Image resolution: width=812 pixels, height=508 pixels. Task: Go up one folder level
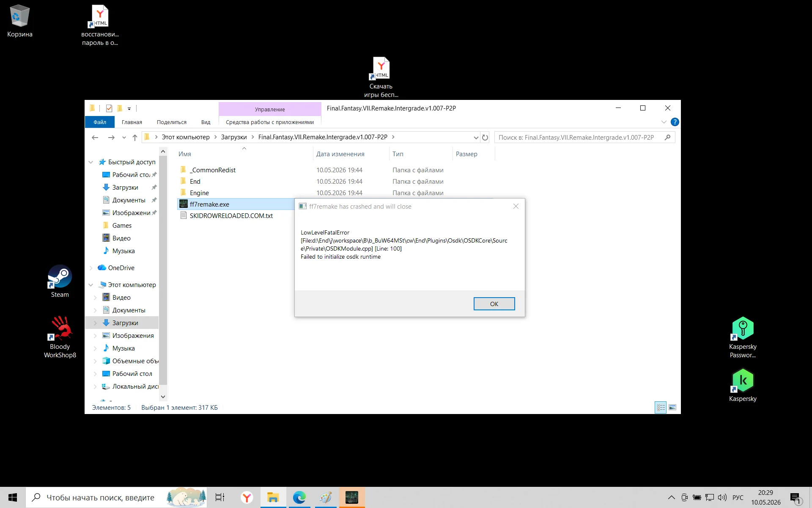[135, 137]
